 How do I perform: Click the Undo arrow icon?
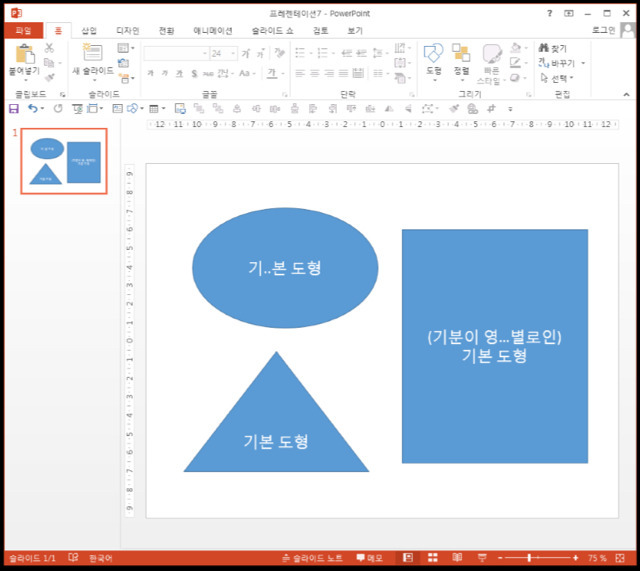coord(33,108)
